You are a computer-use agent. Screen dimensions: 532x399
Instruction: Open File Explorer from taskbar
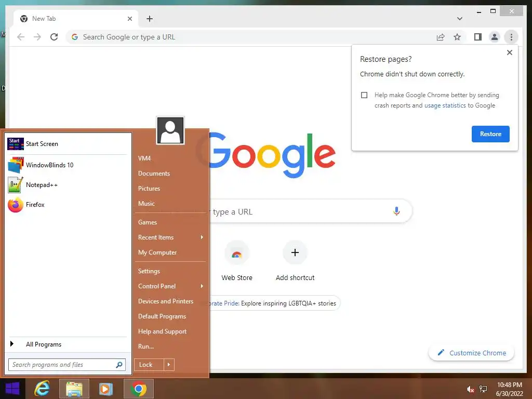pyautogui.click(x=74, y=389)
